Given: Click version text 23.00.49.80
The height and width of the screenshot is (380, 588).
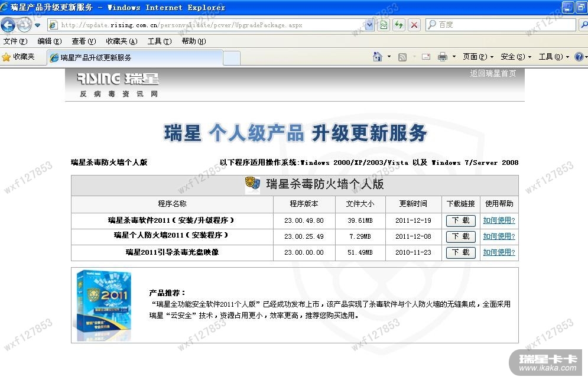Looking at the screenshot, I should 304,220.
